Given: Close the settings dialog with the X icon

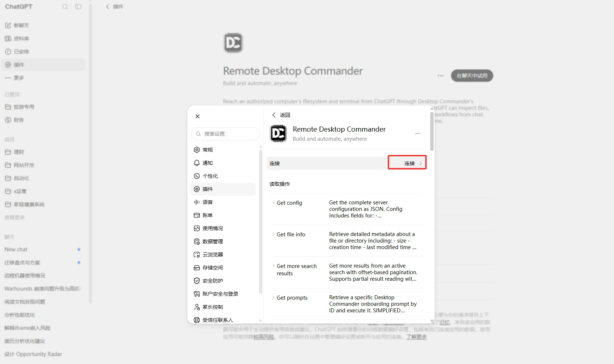Looking at the screenshot, I should [x=198, y=116].
